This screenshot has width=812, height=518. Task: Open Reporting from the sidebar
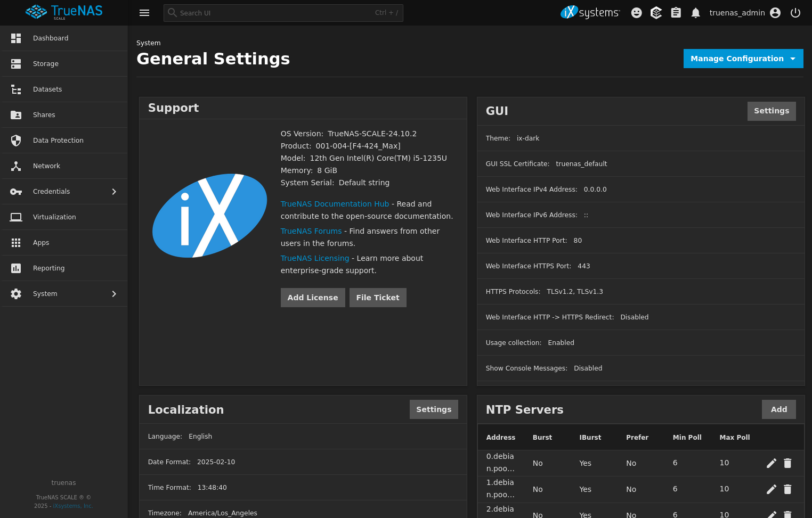[x=49, y=268]
